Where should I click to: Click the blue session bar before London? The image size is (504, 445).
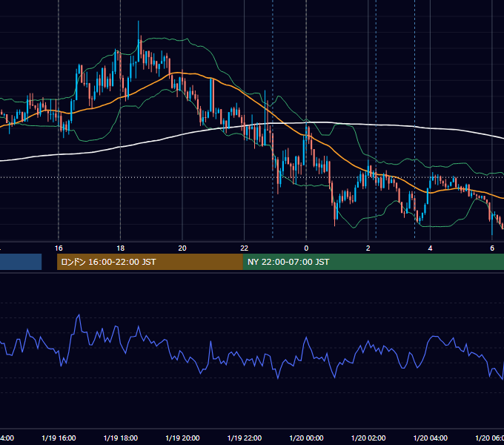click(x=21, y=262)
